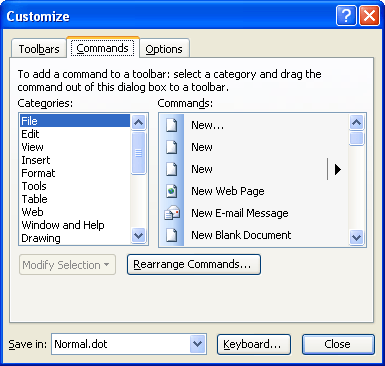
Task: Select the New E-mail Message command
Action: [x=254, y=213]
